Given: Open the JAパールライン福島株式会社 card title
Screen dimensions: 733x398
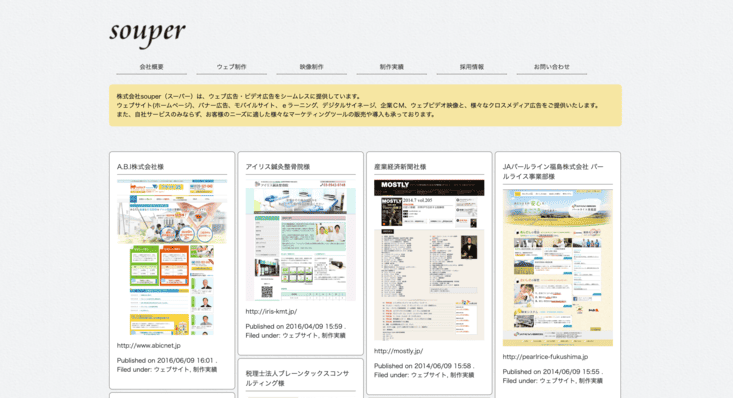Looking at the screenshot, I should (553, 172).
